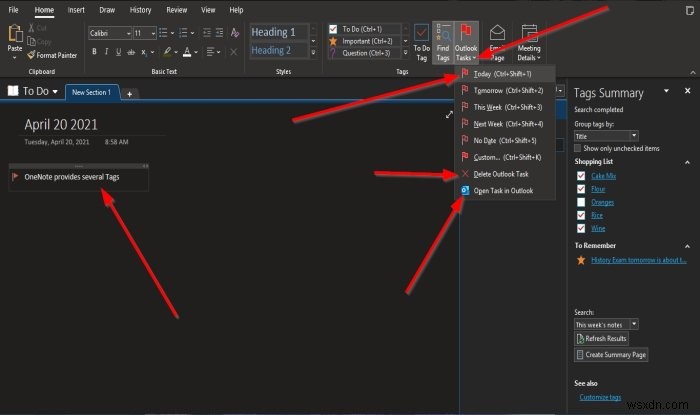700x415 pixels.
Task: Open the Group tags by dropdown
Action: pyautogui.click(x=606, y=135)
